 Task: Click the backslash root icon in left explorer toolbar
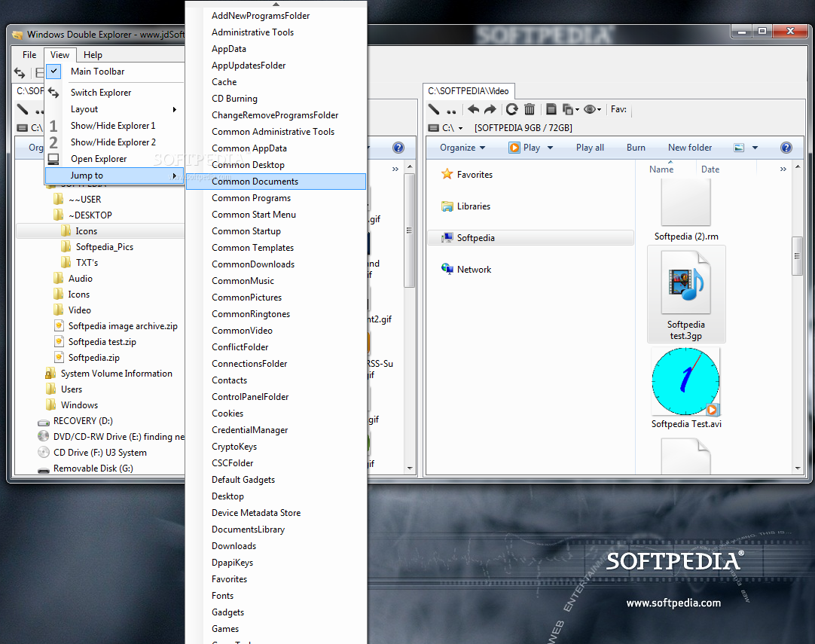[x=23, y=109]
